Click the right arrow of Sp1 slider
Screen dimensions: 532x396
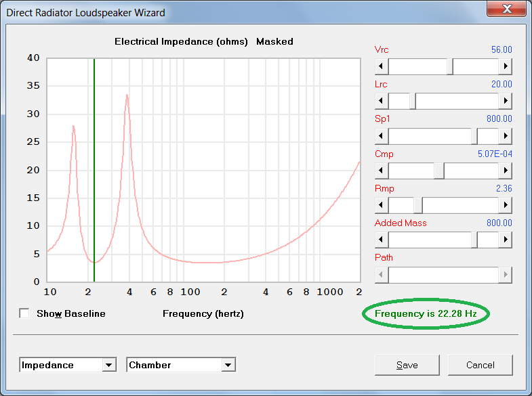point(505,136)
